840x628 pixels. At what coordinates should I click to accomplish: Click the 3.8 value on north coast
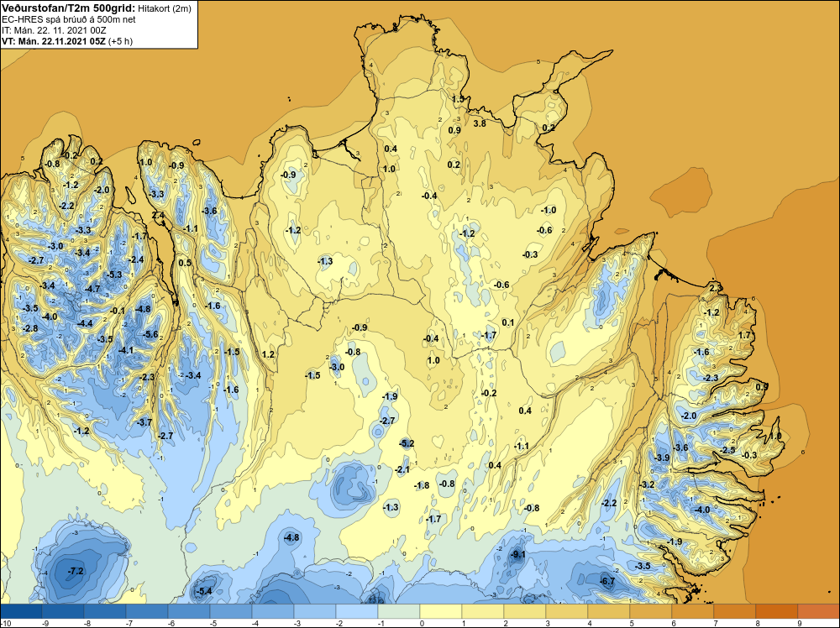(x=480, y=123)
